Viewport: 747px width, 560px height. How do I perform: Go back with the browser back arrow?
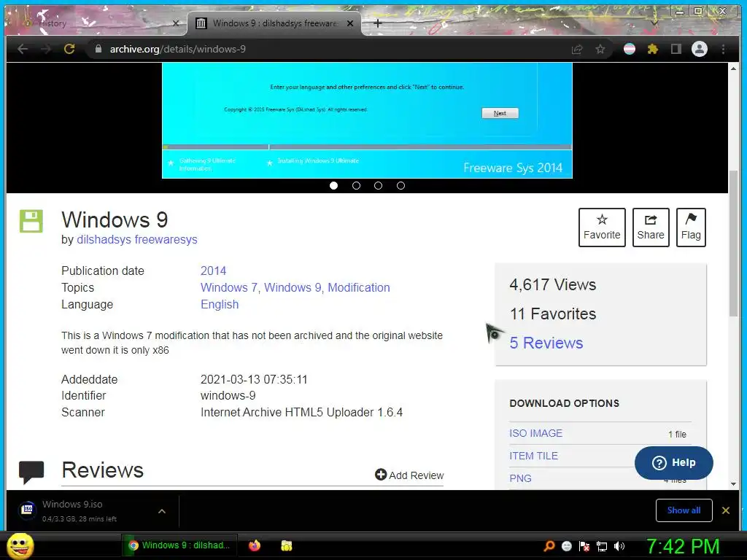pyautogui.click(x=23, y=49)
